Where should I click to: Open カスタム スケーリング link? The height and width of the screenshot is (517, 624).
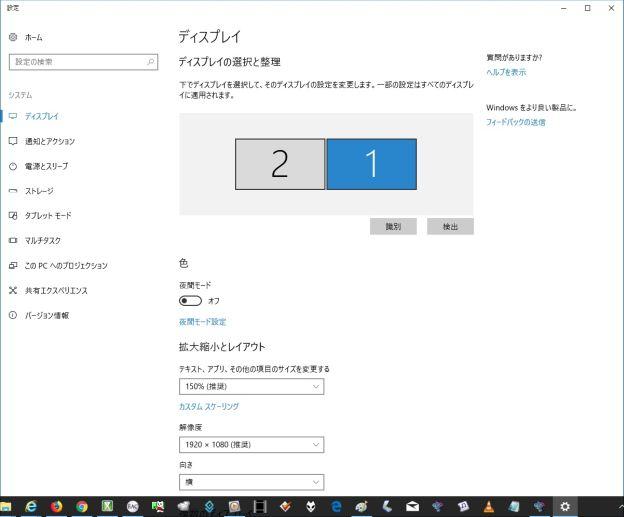(209, 406)
